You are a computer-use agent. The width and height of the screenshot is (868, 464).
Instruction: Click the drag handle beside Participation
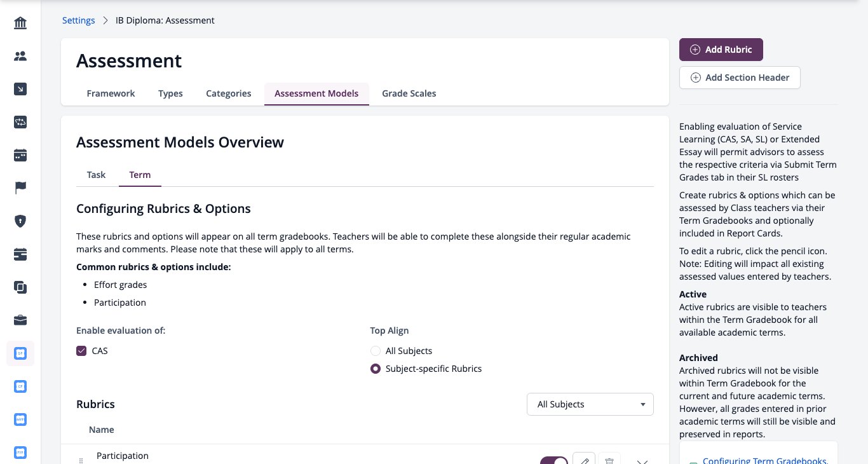(81, 460)
